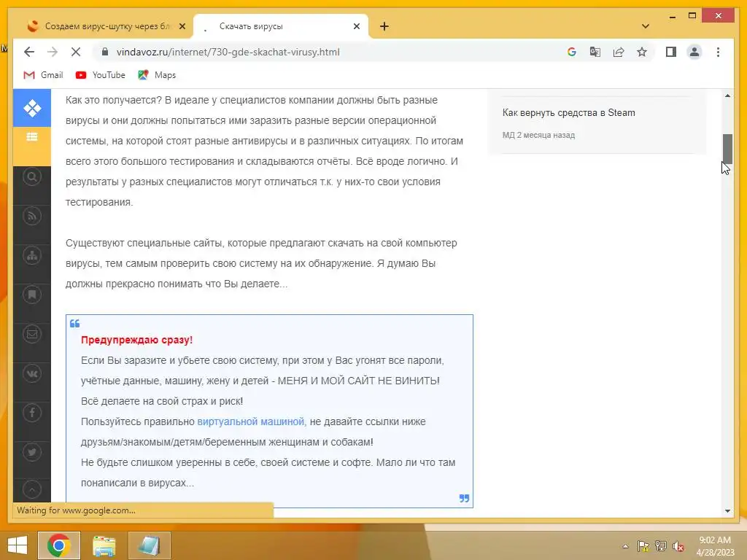The image size is (747, 560).
Task: Click the scrollbar up arrow
Action: (727, 96)
